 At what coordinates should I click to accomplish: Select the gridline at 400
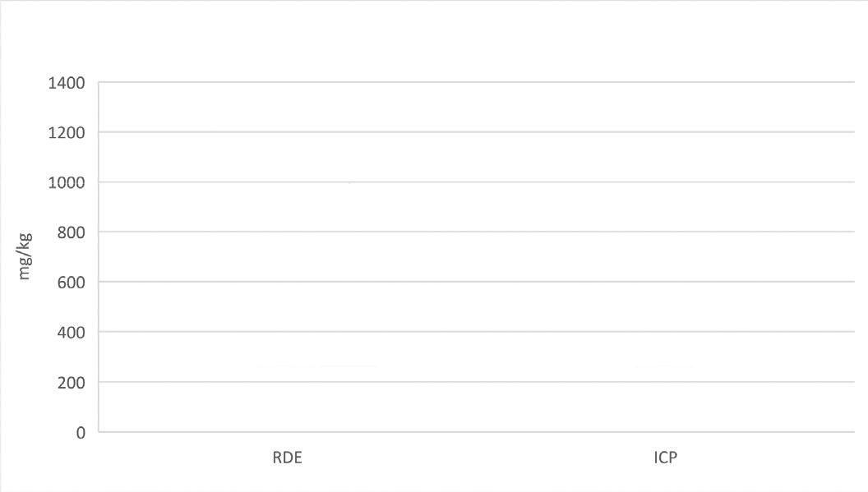point(477,332)
